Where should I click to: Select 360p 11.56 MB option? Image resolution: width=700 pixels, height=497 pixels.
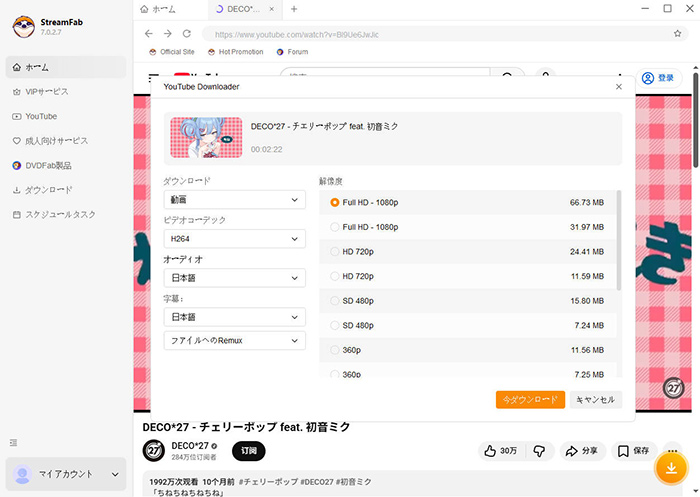(467, 350)
